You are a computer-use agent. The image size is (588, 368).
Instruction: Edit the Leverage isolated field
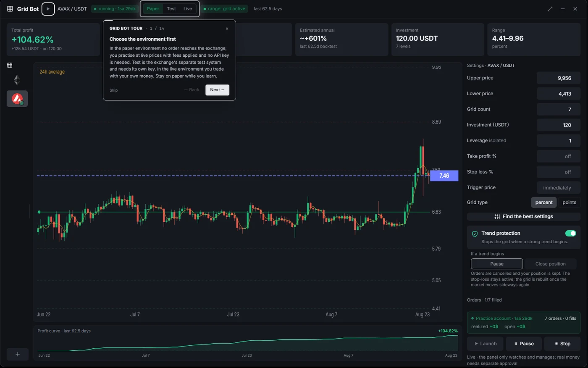[x=559, y=141]
